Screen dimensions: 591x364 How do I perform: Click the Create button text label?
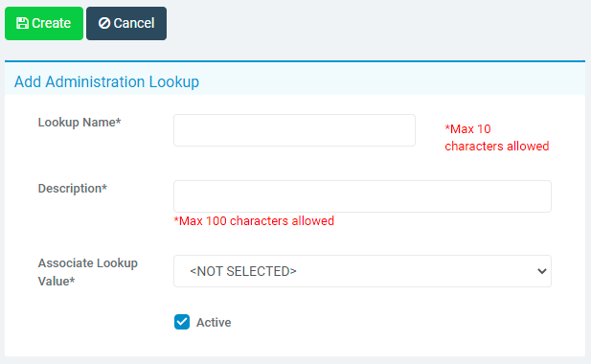tap(52, 23)
